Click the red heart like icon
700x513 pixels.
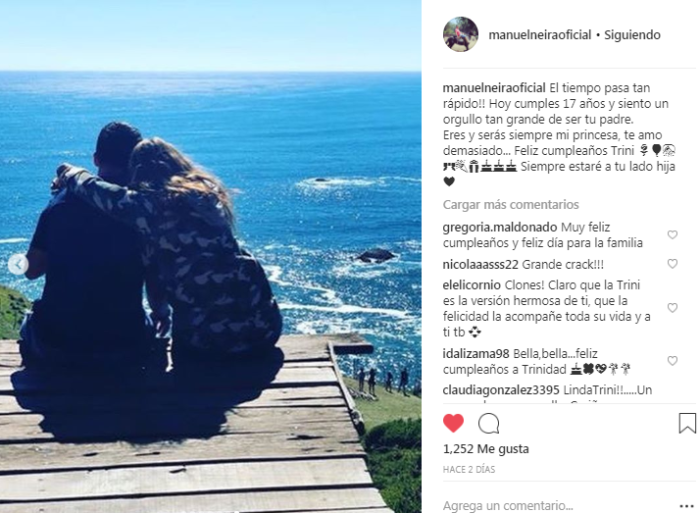(x=453, y=423)
